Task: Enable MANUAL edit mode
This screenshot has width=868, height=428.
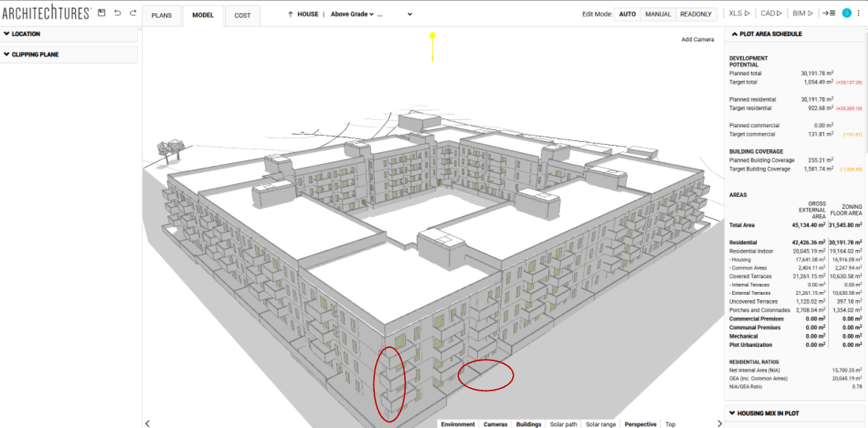Action: [657, 13]
